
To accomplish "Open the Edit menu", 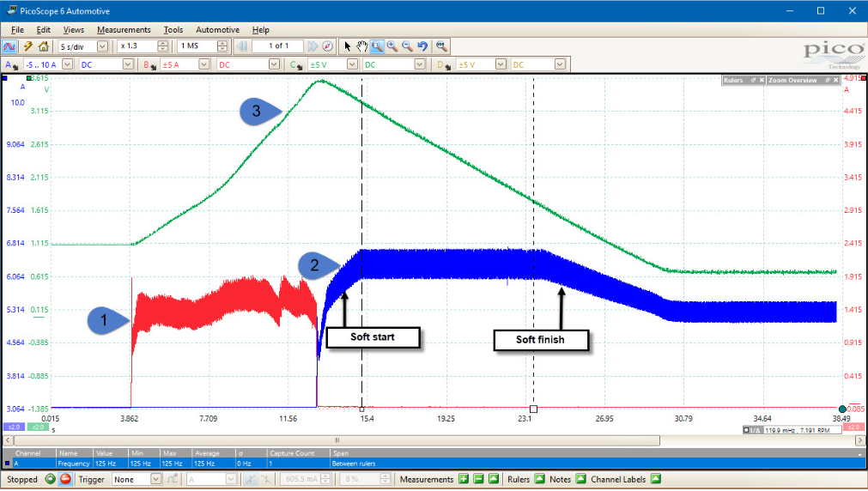I will 43,30.
